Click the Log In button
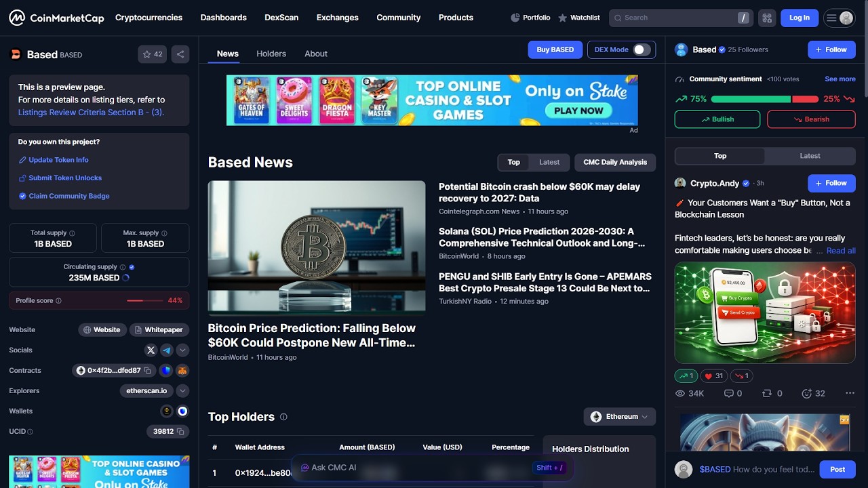The image size is (868, 488). point(800,18)
